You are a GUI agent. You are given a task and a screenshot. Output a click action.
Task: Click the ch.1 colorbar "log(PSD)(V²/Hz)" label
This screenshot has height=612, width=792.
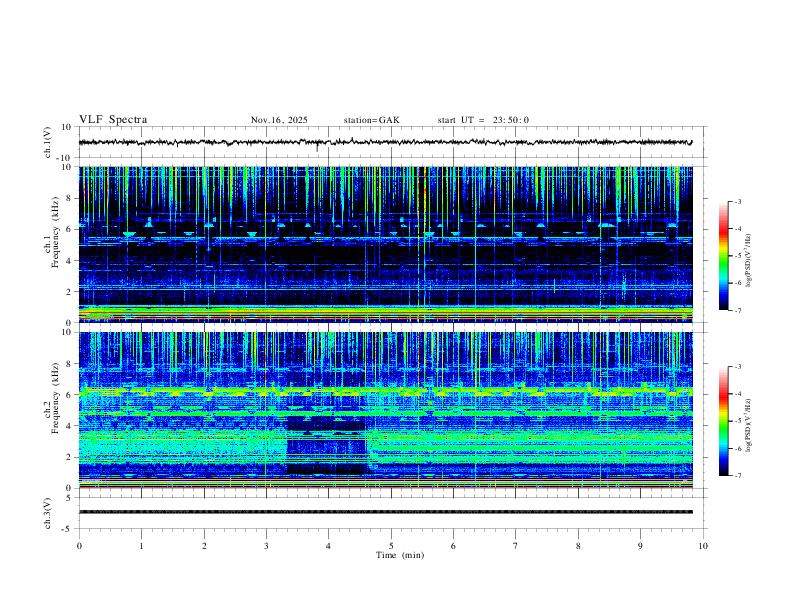pos(748,261)
